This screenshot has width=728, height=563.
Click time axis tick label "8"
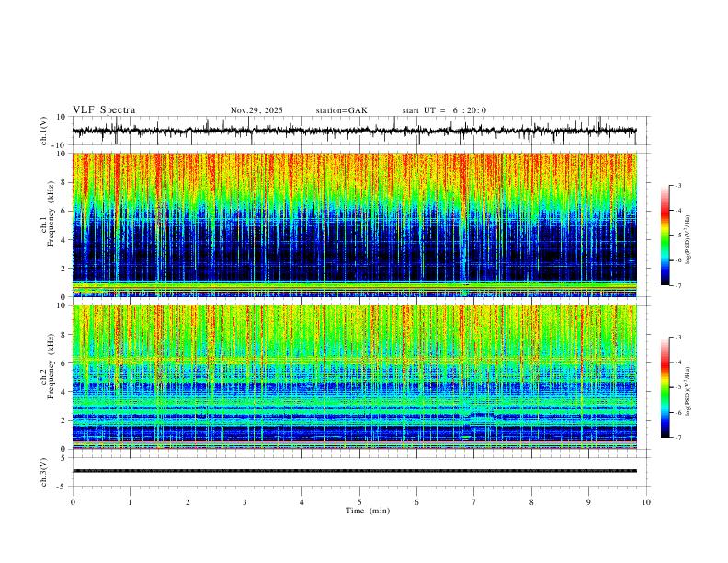531,502
